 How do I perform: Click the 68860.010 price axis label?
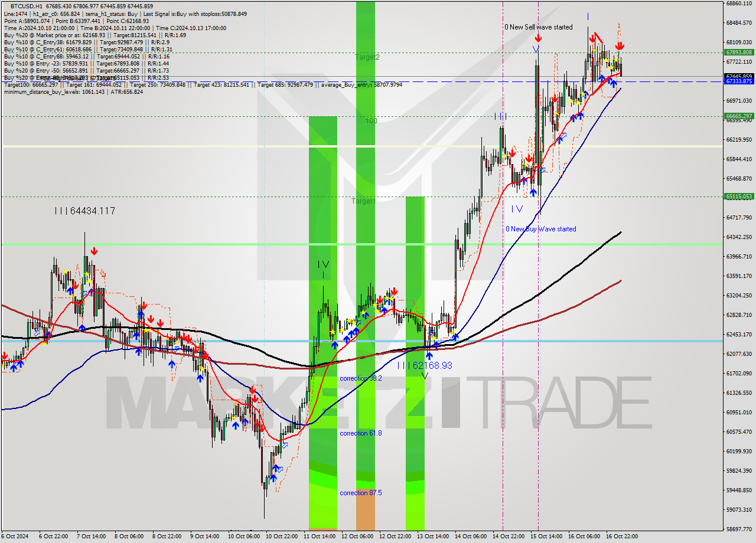(739, 4)
